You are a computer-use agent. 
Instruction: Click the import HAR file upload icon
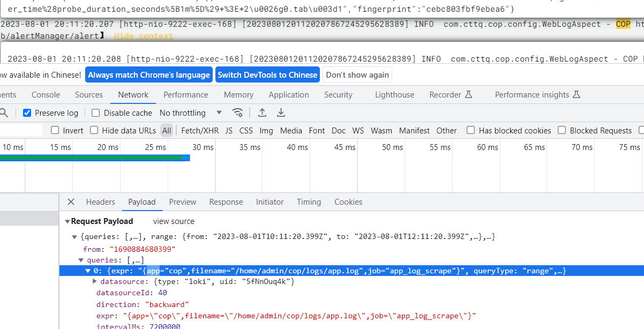262,113
